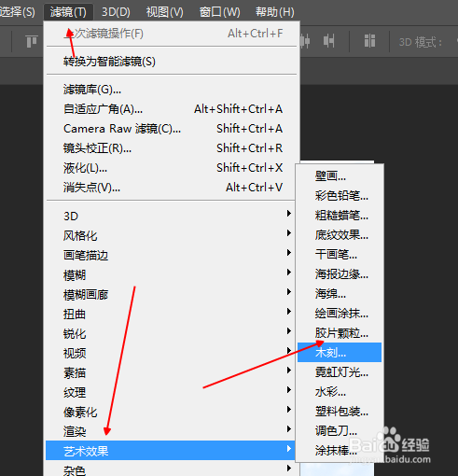This screenshot has height=476, width=458.
Task: Expand the 风格化 submenu
Action: [171, 235]
